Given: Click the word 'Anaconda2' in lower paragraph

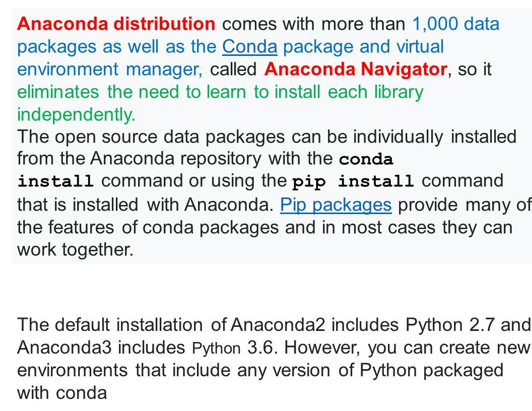Looking at the screenshot, I should (278, 324).
